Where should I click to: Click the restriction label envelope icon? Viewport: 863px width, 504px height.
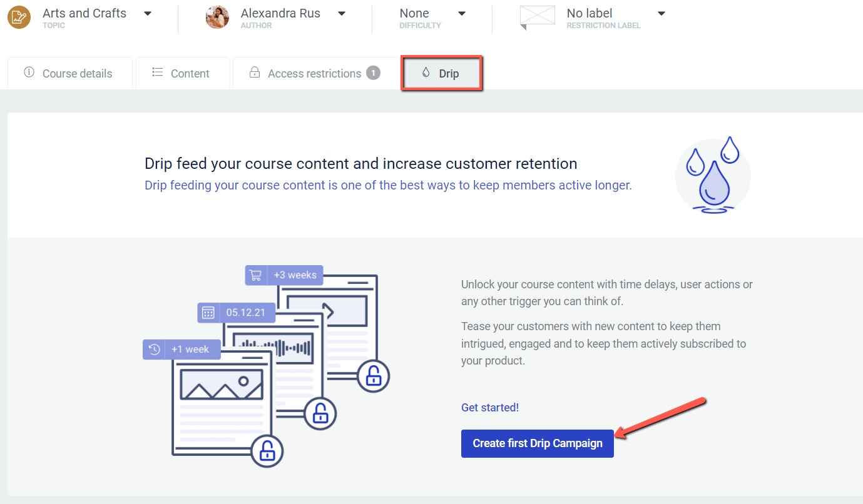click(x=537, y=17)
